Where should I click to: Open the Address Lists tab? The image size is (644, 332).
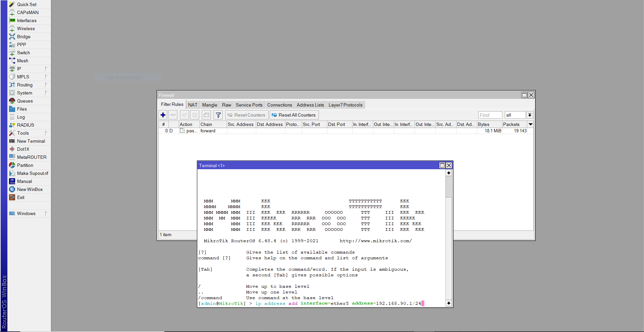click(310, 105)
